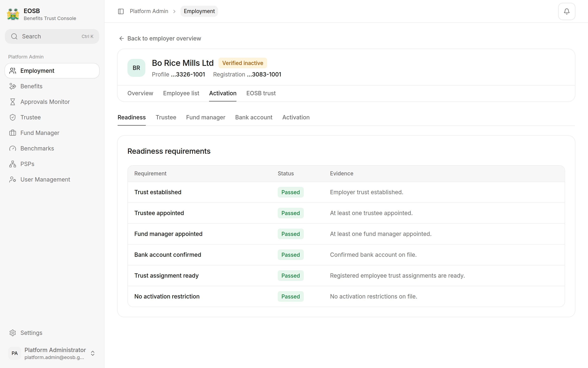Click the Benefits hand-coins icon
The height and width of the screenshot is (368, 588).
click(x=13, y=86)
